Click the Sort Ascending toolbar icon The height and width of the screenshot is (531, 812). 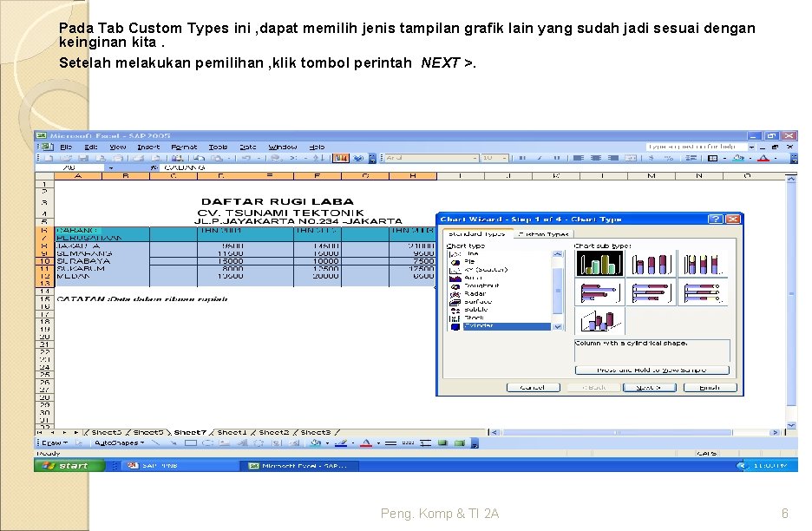[318, 158]
